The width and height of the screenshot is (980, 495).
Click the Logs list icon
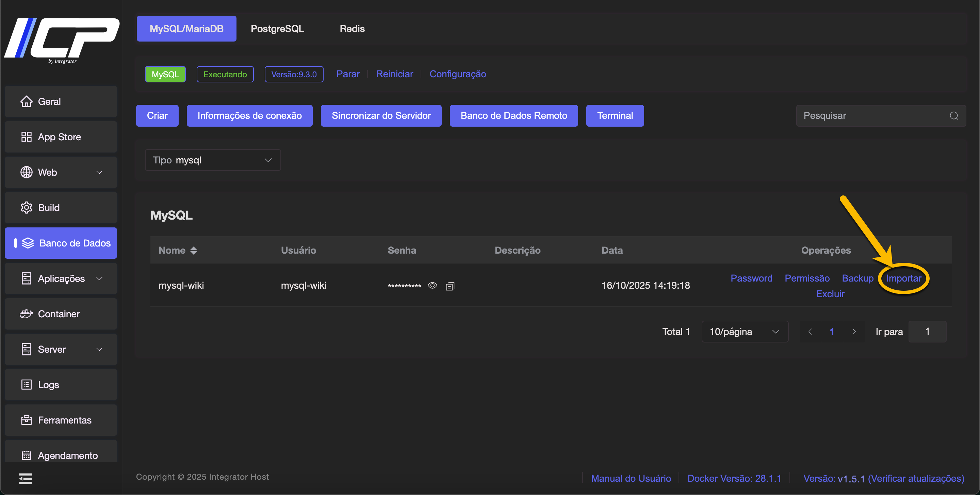pos(26,385)
